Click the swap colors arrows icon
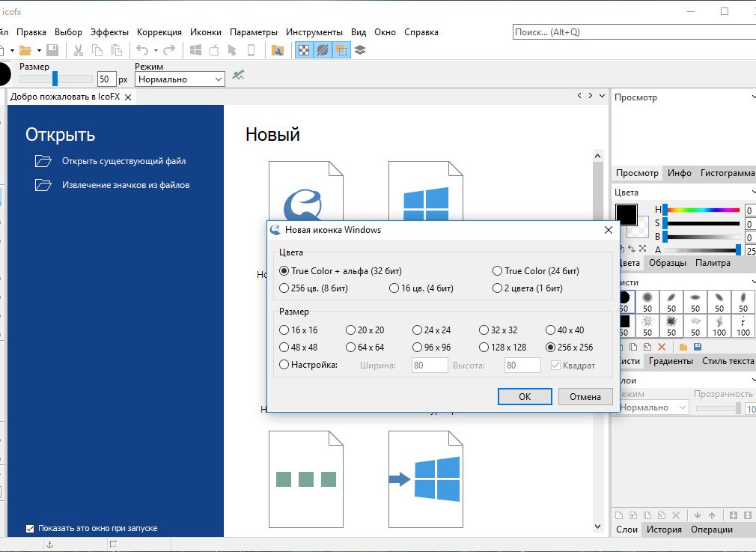 pos(632,249)
